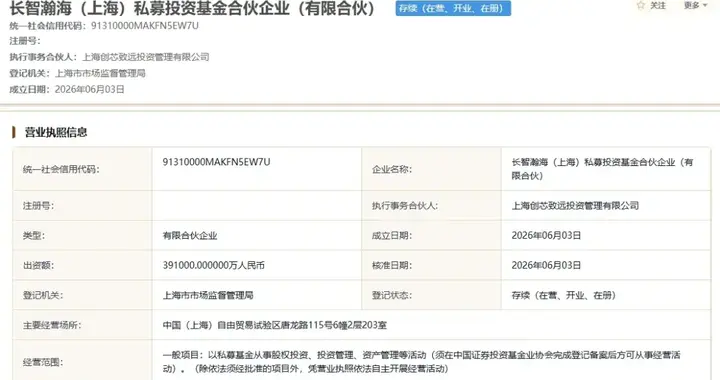This screenshot has width=720, height=380.
Task: Click header 登记机关 上海市市场监督管理局
Action: [x=100, y=73]
